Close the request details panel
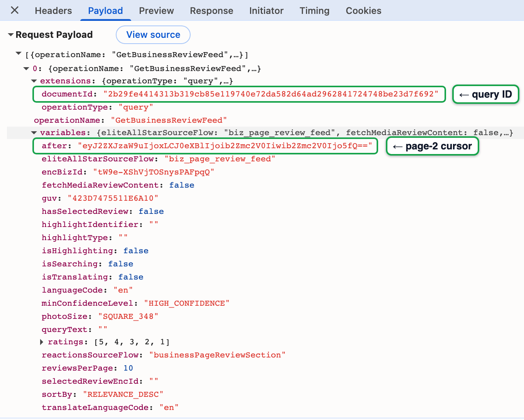The width and height of the screenshot is (524, 420). pos(15,10)
